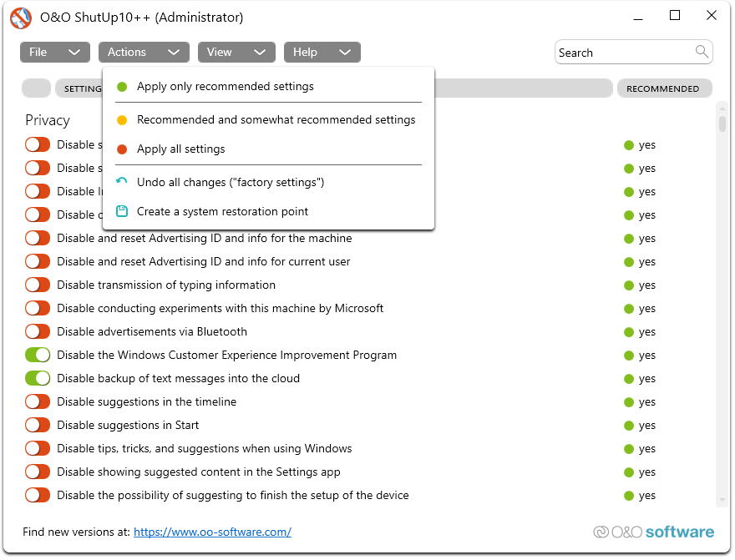Choose Recommended and somewhat recommended settings
This screenshot has width=735, height=560.
pos(269,120)
